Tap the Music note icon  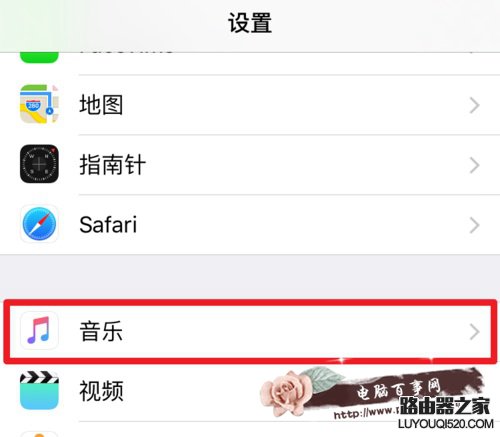(x=39, y=330)
